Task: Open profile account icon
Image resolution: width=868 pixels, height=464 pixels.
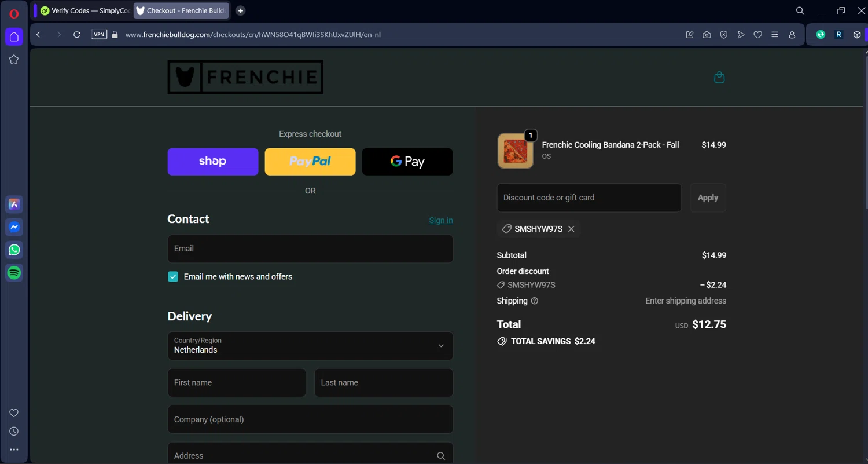Action: pyautogui.click(x=792, y=35)
